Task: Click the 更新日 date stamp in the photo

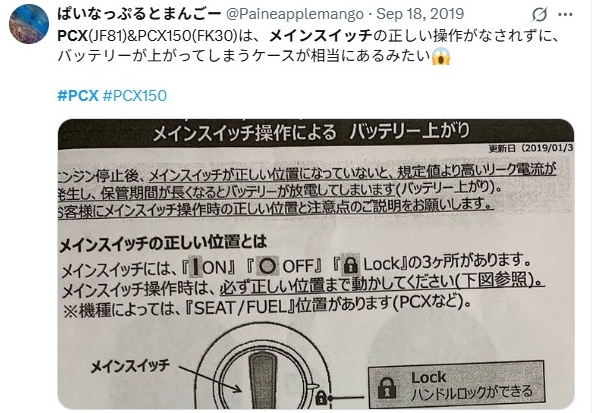Action: point(531,149)
